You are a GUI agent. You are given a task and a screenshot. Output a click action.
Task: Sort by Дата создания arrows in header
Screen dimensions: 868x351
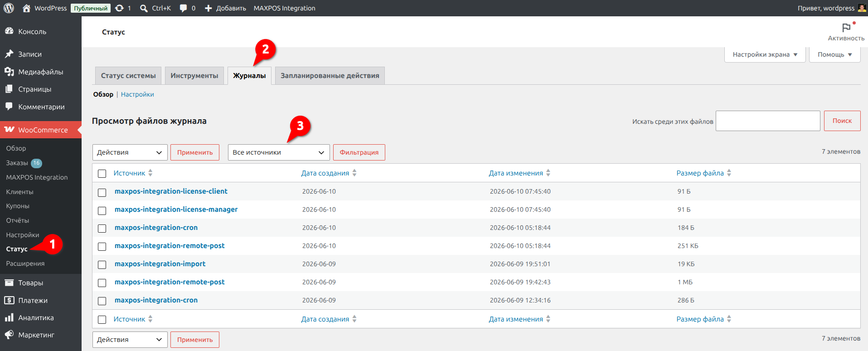354,173
